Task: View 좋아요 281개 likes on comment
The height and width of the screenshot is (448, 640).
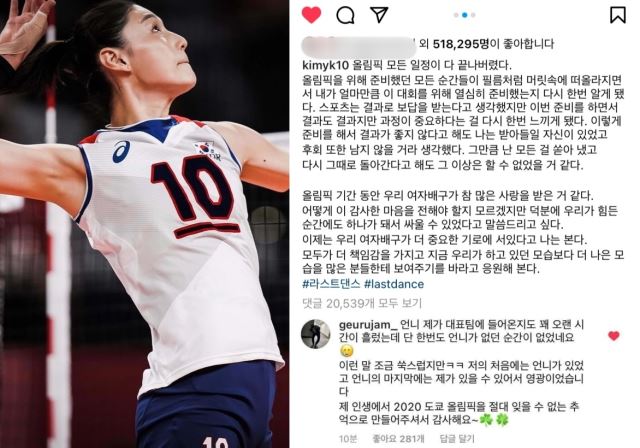Action: (398, 439)
